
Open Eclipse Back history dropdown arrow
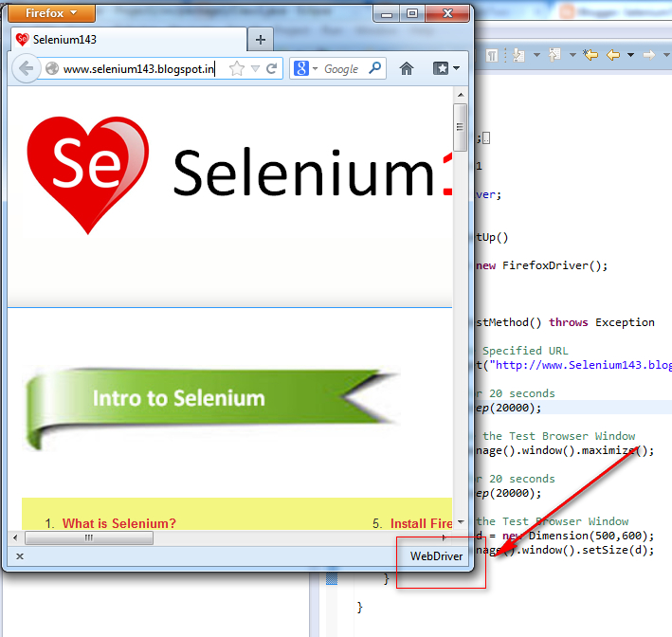tap(630, 55)
